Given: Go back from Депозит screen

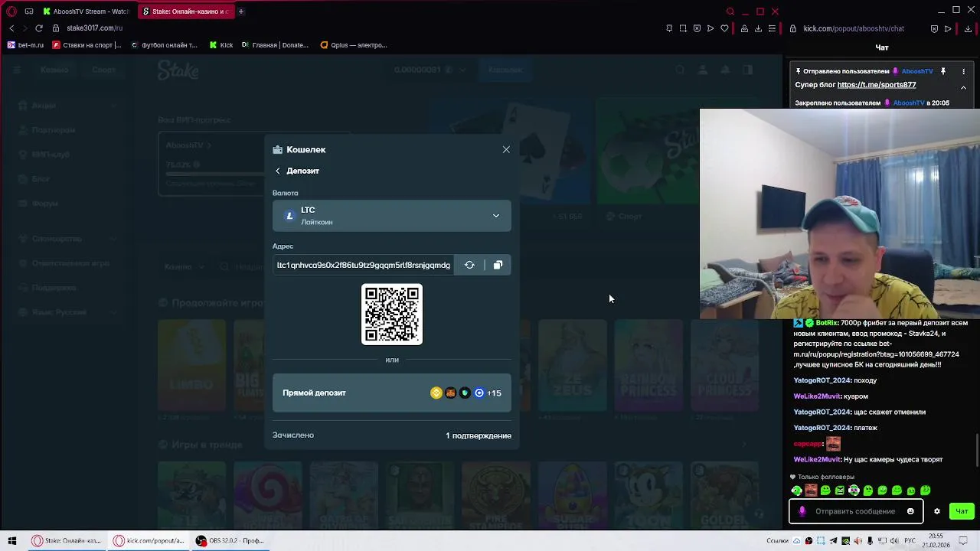Looking at the screenshot, I should (x=278, y=171).
